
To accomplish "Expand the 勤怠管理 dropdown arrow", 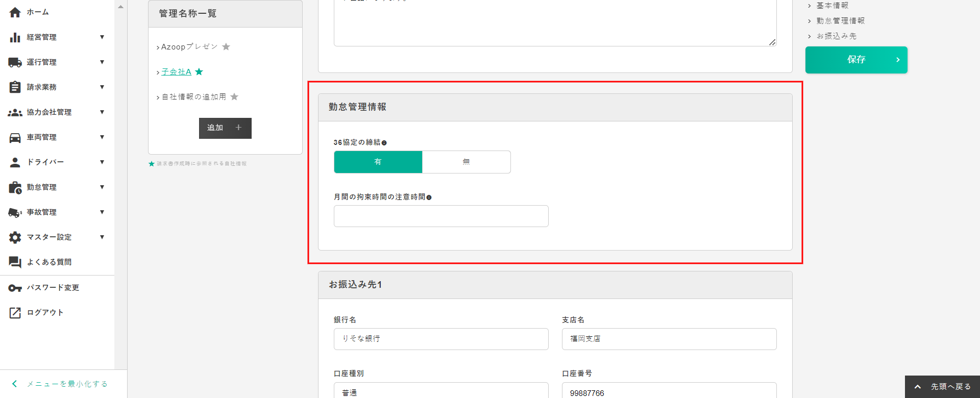I will pos(102,187).
